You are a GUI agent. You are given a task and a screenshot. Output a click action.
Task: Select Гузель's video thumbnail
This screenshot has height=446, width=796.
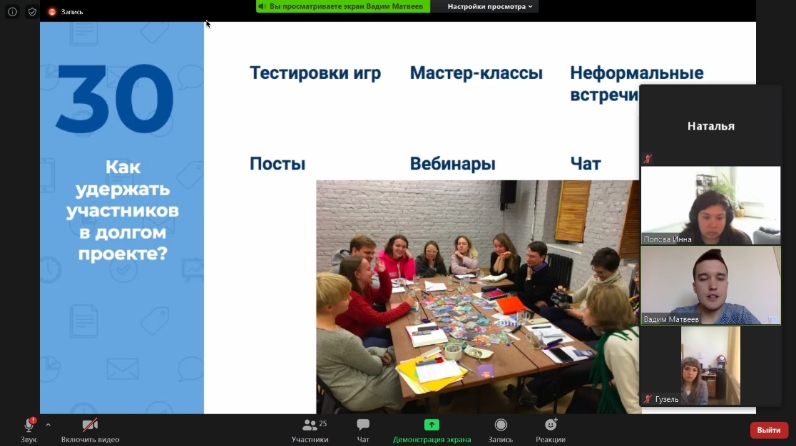coord(710,365)
